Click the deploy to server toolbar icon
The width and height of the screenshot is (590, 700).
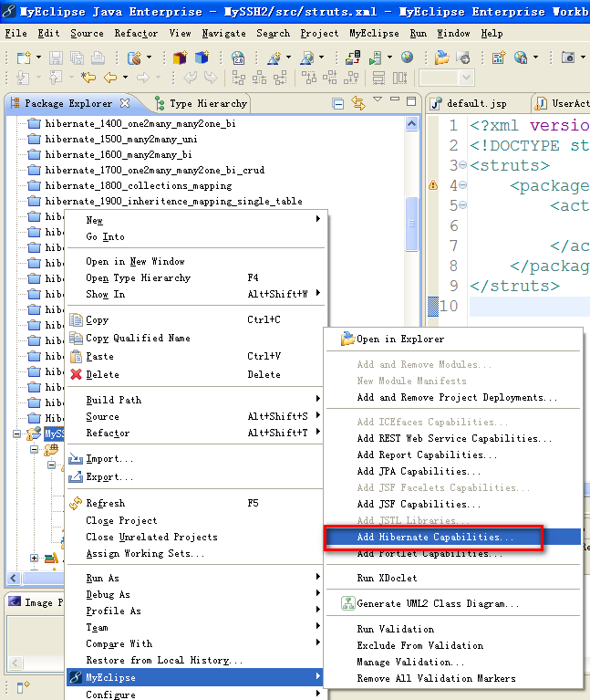pyautogui.click(x=353, y=57)
